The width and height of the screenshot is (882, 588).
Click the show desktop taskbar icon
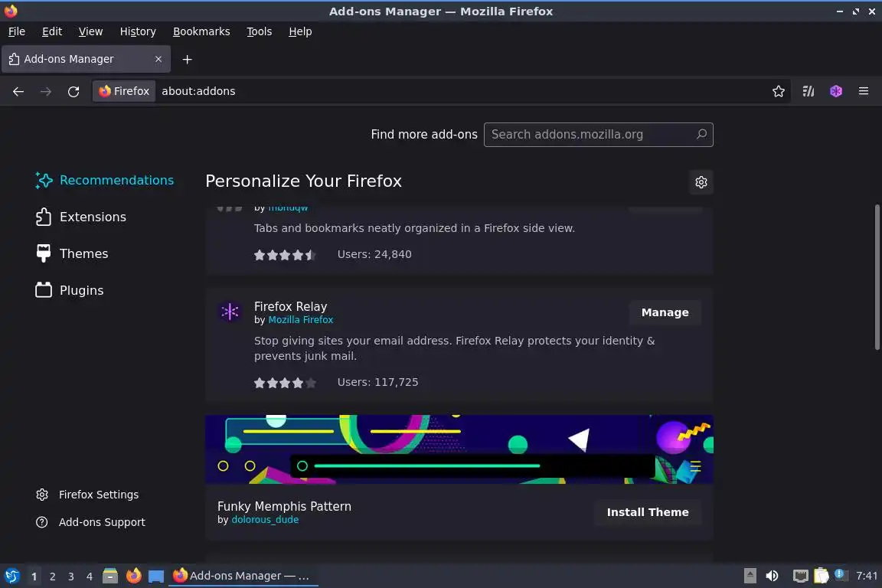[x=156, y=577]
